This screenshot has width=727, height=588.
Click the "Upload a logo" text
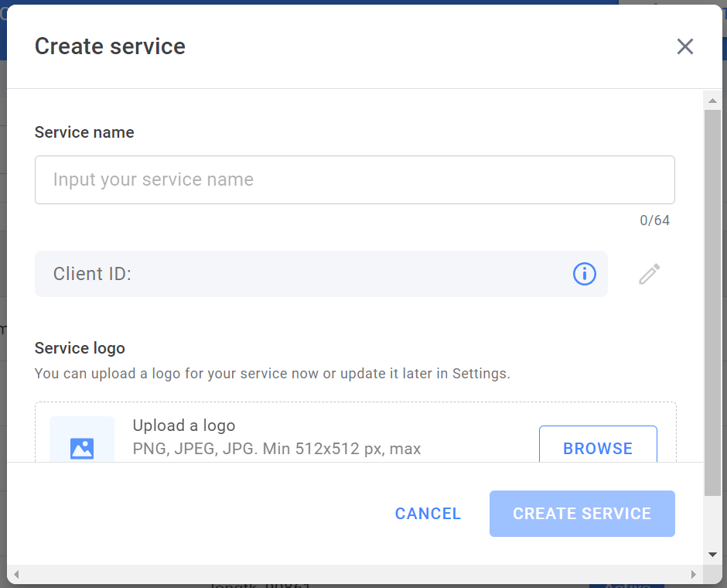[184, 426]
